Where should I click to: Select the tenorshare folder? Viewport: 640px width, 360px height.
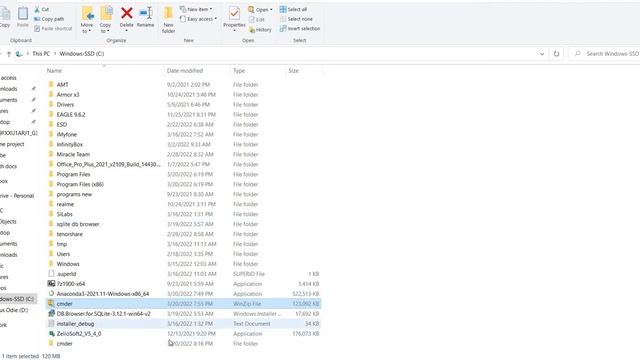pos(70,234)
